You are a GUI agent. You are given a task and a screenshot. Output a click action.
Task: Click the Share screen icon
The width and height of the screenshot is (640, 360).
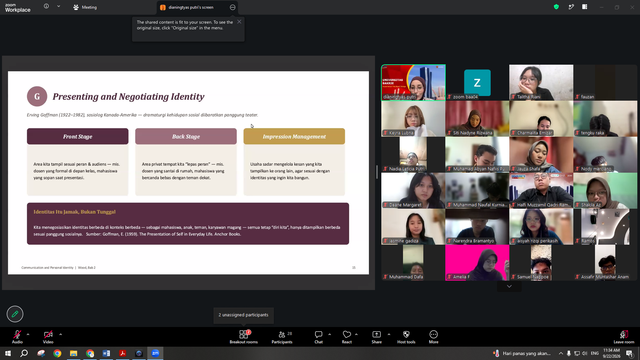(376, 337)
